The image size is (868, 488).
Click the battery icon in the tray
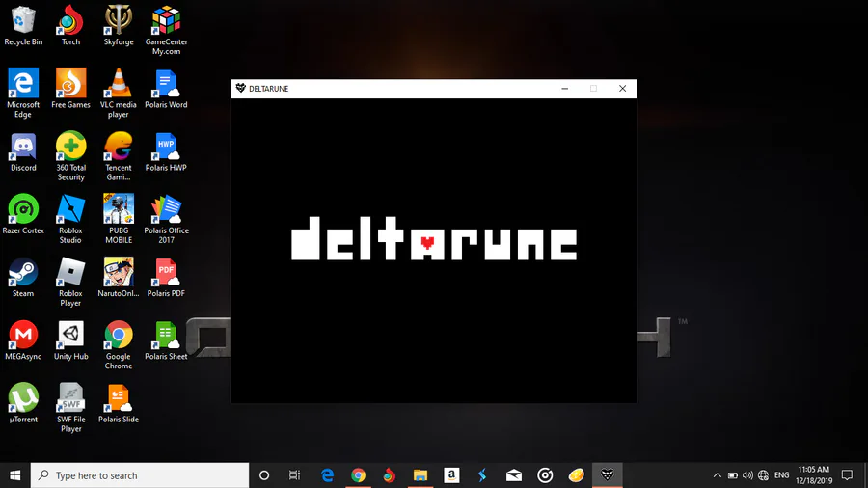tap(732, 475)
